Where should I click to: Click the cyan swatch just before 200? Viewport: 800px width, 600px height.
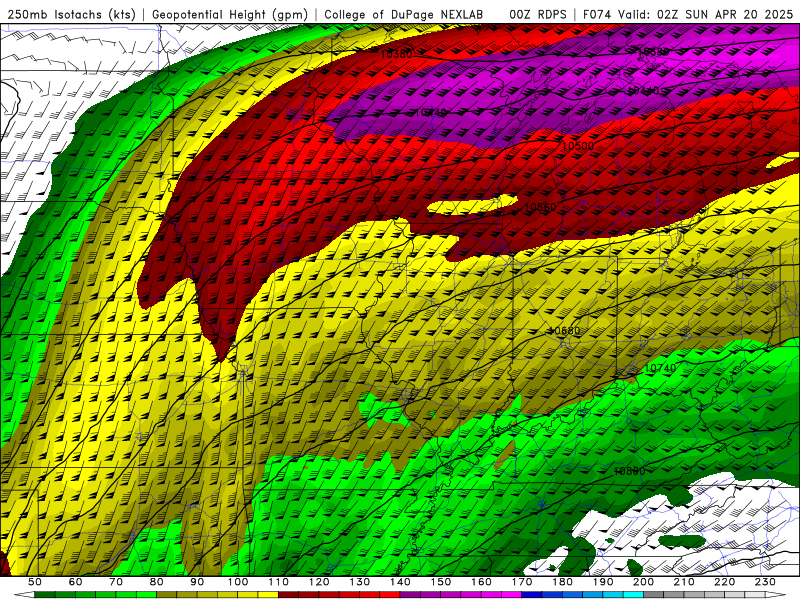tap(633, 595)
